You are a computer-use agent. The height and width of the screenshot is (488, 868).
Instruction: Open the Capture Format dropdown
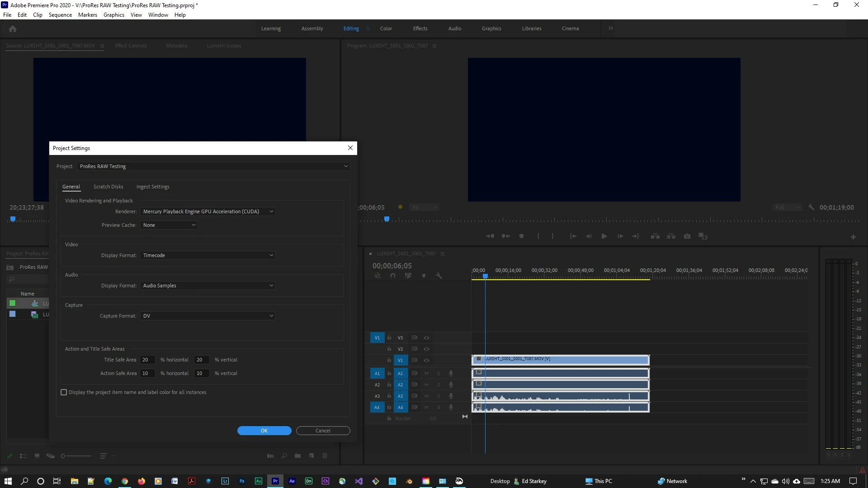coord(208,316)
